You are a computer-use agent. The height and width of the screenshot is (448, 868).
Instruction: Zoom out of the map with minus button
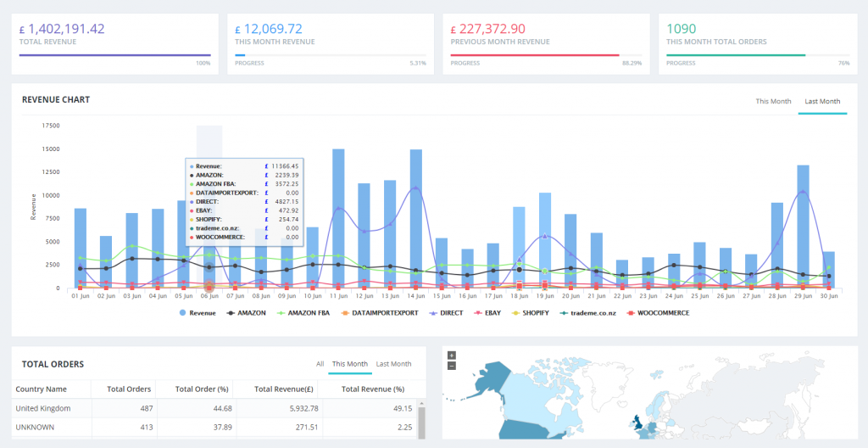pyautogui.click(x=452, y=366)
